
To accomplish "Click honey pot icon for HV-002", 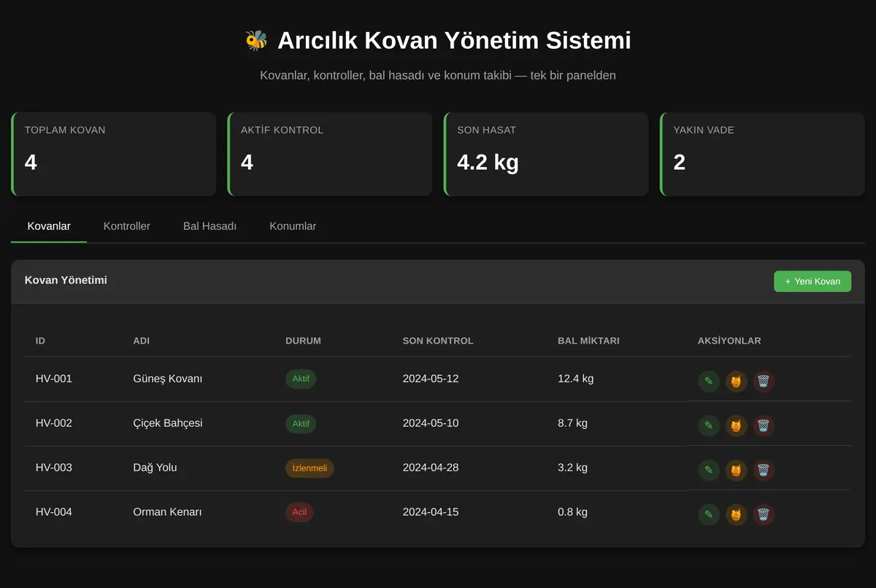I will pos(736,425).
